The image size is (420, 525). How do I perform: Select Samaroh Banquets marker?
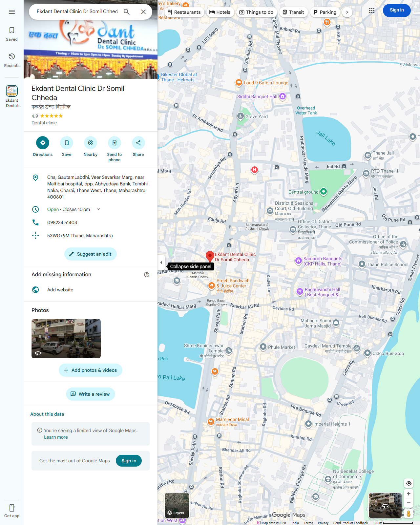(x=299, y=261)
